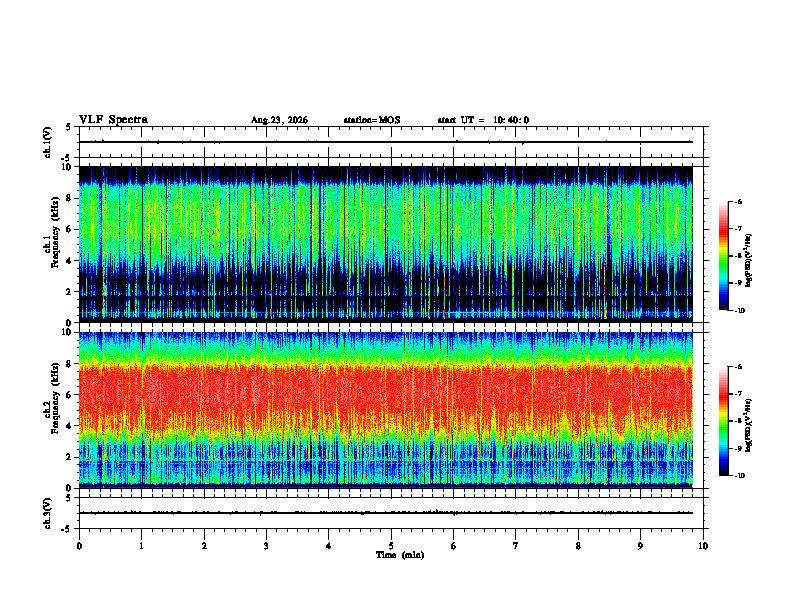Click the Time (min) axis label
The height and width of the screenshot is (612, 792).
click(400, 555)
